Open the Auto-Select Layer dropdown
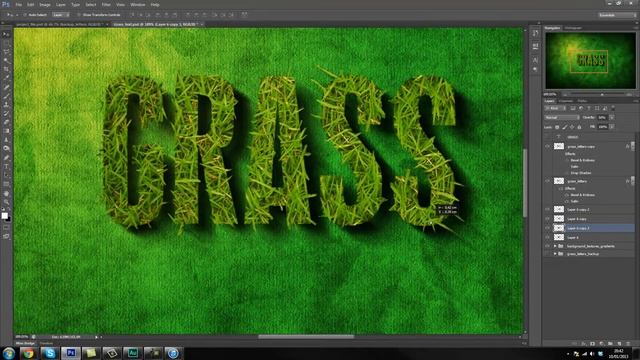 [x=61, y=15]
